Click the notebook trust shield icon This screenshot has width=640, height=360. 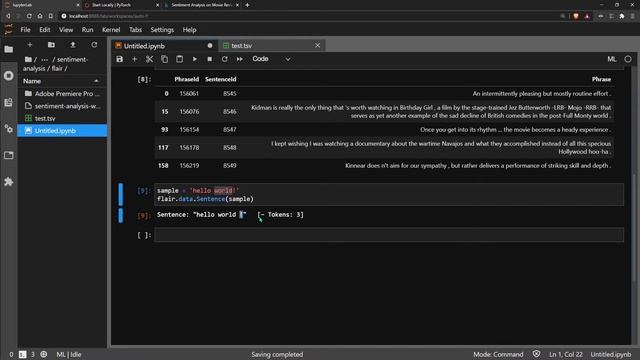[536, 354]
